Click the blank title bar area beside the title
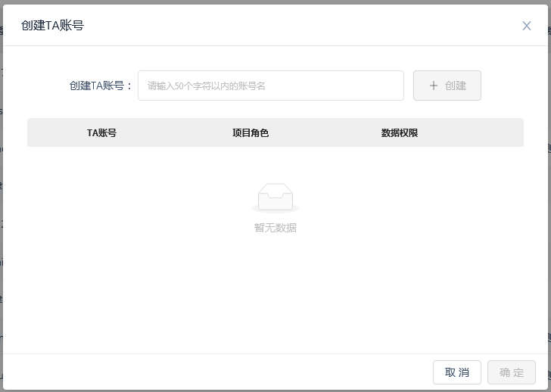The image size is (551, 392). pyautogui.click(x=303, y=26)
